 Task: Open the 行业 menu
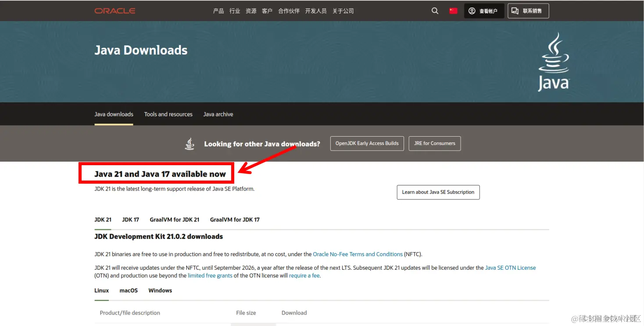click(235, 11)
